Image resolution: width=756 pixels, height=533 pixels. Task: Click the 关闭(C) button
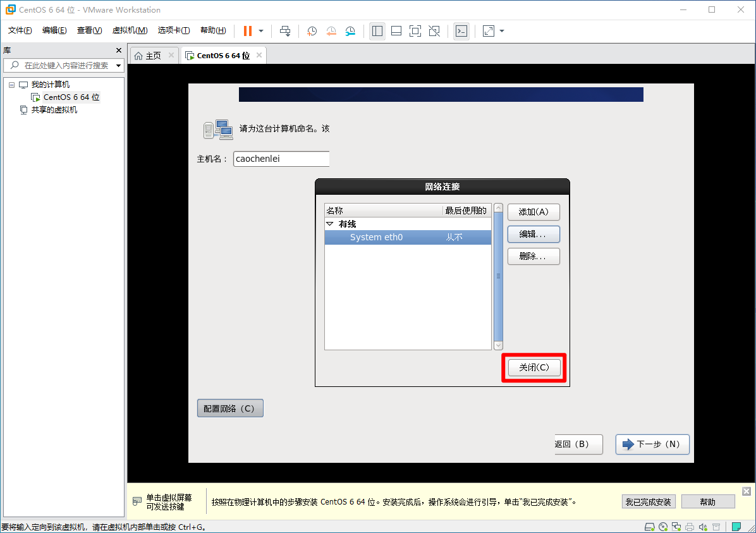click(x=534, y=367)
